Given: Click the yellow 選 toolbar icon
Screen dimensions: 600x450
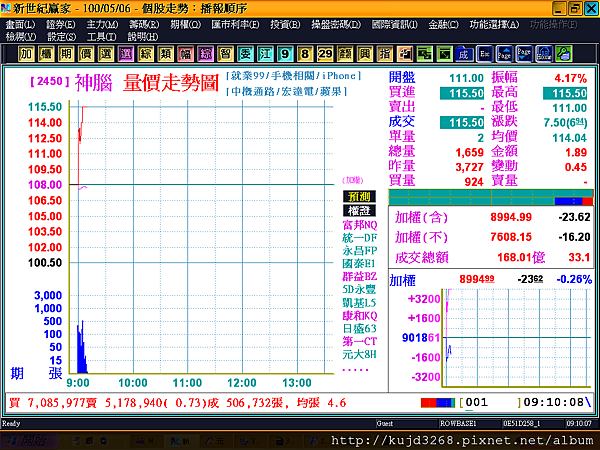Looking at the screenshot, I should (106, 54).
